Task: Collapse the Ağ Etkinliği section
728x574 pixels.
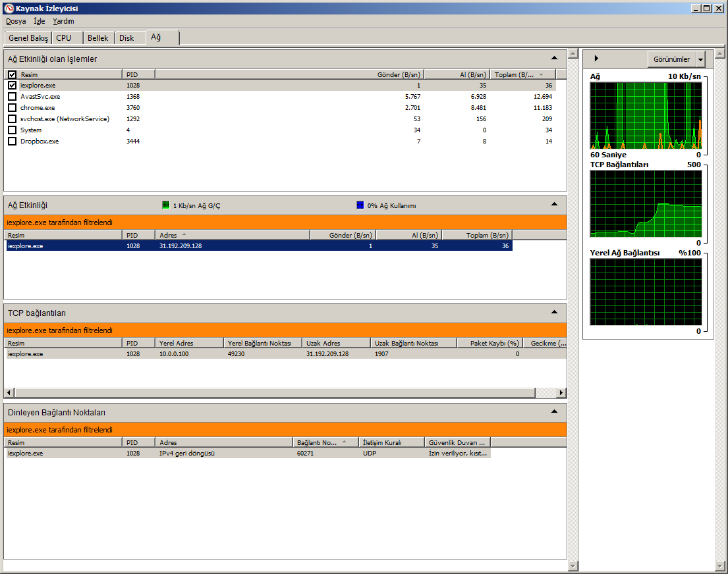Action: (554, 204)
